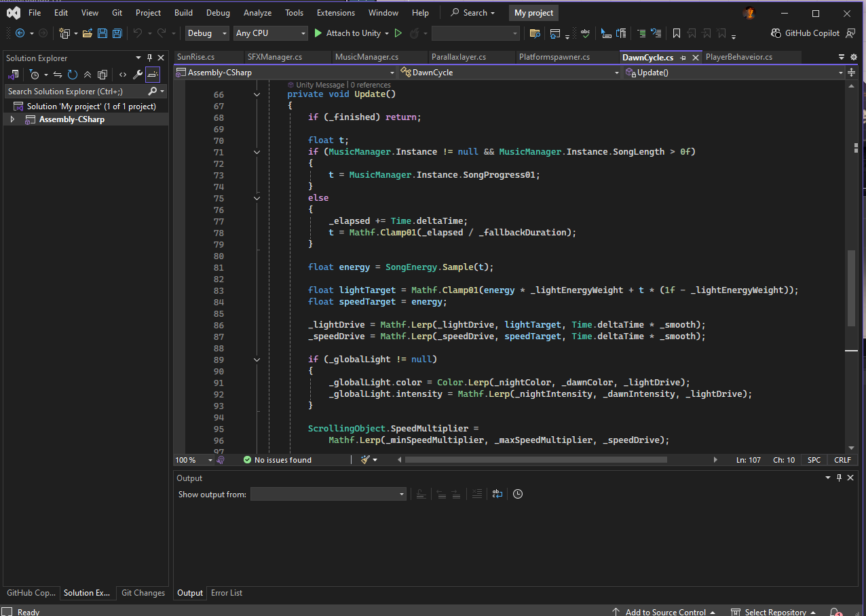This screenshot has width=866, height=616.
Task: Open the Analyze menu
Action: point(257,13)
